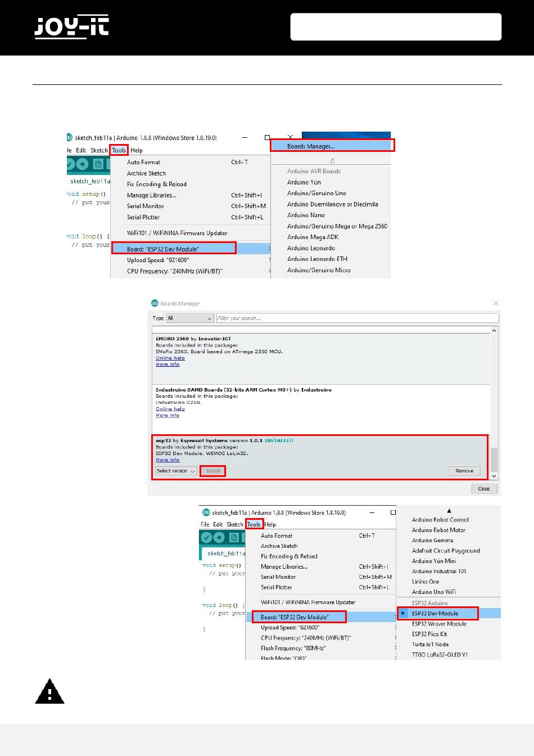Screen dimensions: 534x756
Task: Click Arduino logo in lower window title bar
Action: (206, 512)
